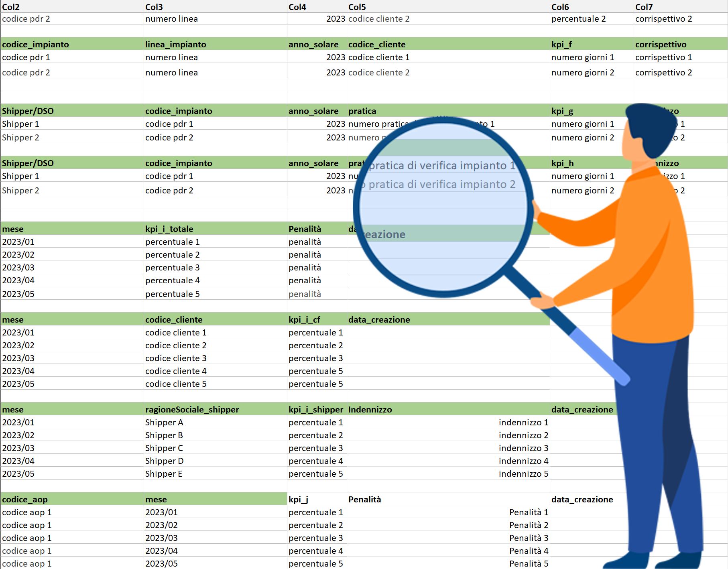
Task: Click the magnifying glass lens illustration
Action: click(443, 207)
